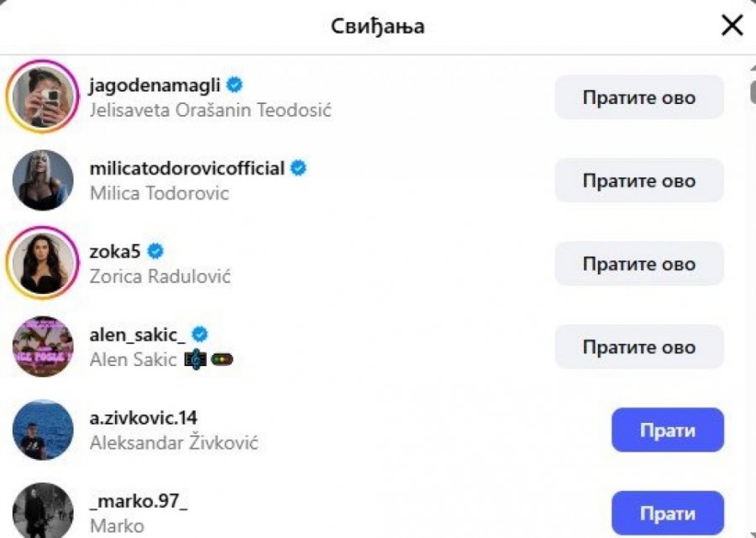View zoka5's story from avatar
The height and width of the screenshot is (538, 756).
43,264
